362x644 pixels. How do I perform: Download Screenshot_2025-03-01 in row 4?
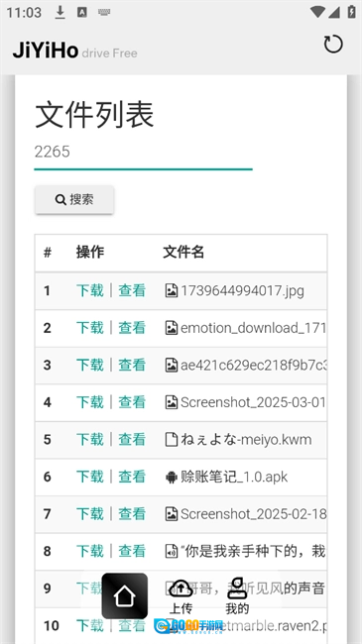coord(89,402)
